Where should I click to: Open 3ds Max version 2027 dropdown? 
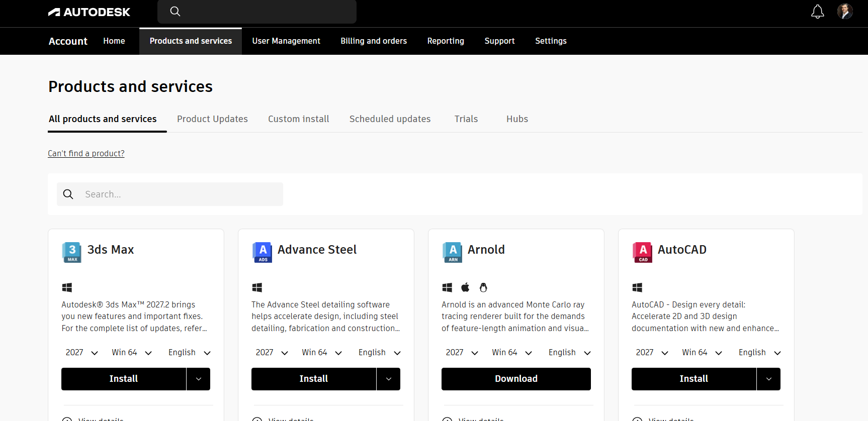pos(81,353)
